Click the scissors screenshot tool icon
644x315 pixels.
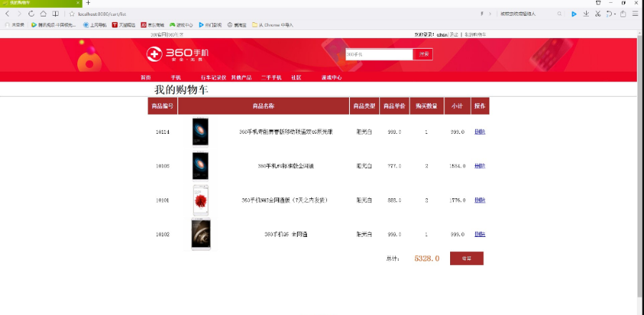coord(598,14)
